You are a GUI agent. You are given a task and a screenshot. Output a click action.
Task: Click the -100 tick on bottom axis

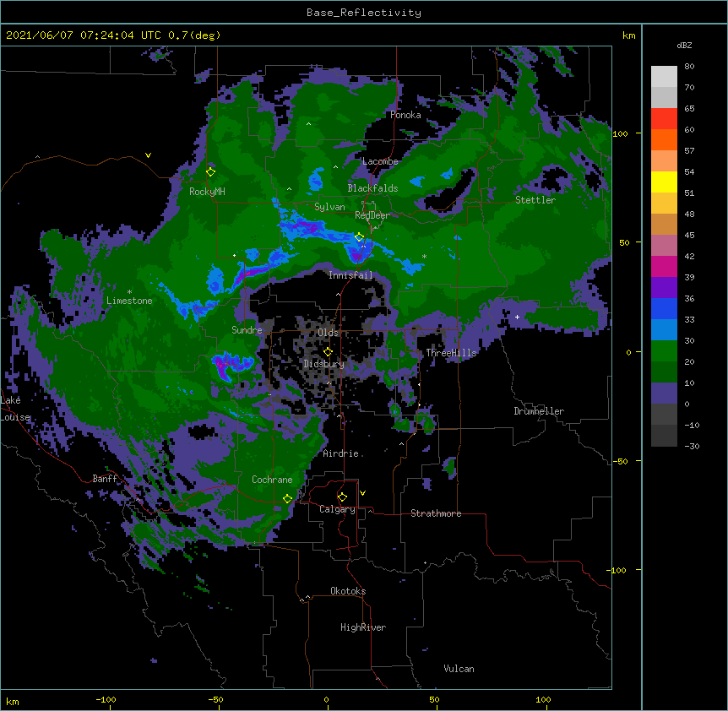(106, 699)
